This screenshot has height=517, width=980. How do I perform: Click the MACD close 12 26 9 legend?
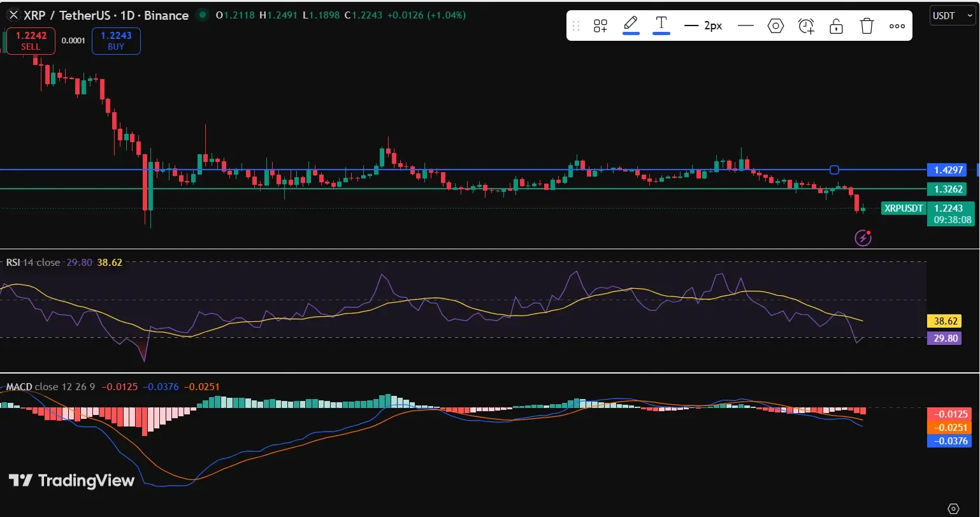(x=51, y=386)
